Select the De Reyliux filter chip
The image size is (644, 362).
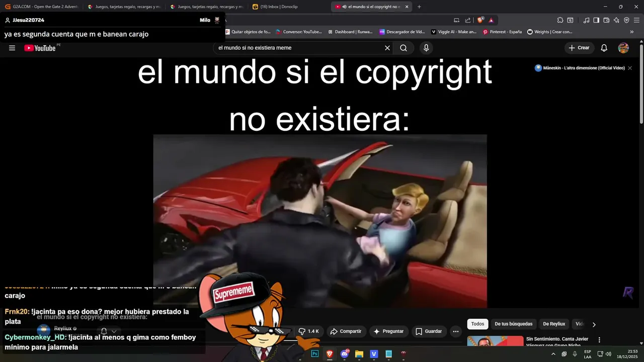click(554, 324)
